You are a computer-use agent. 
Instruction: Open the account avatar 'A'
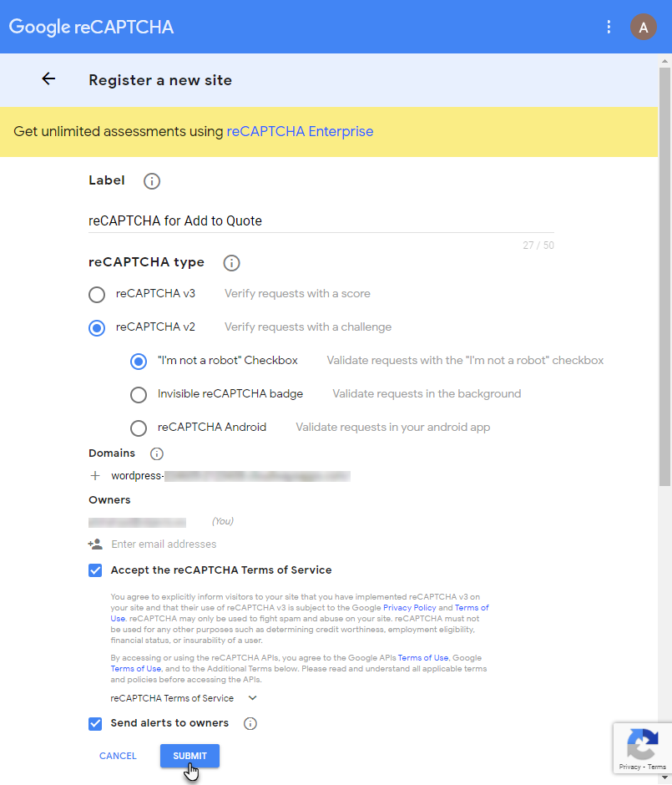[x=643, y=27]
